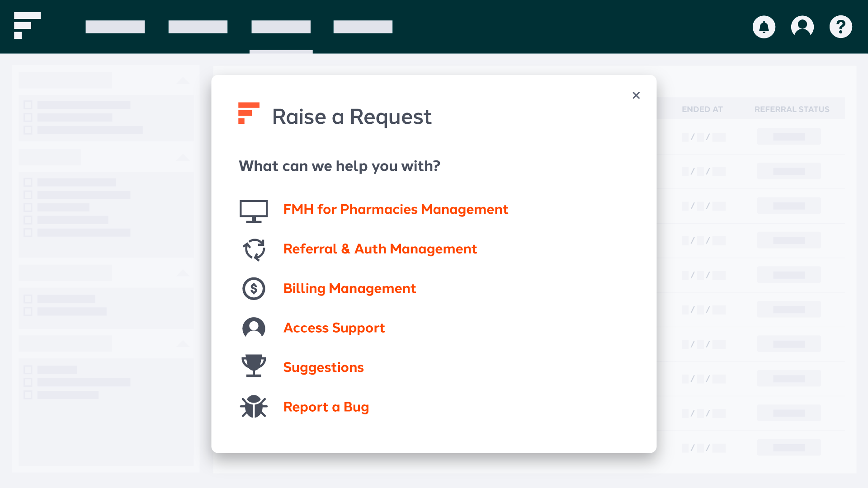Click the dollar sign billing icon
The image size is (868, 488).
254,289
